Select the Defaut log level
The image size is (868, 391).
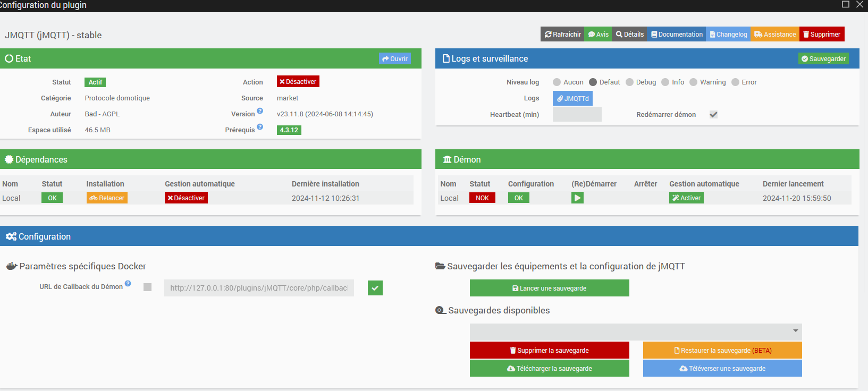pos(593,82)
